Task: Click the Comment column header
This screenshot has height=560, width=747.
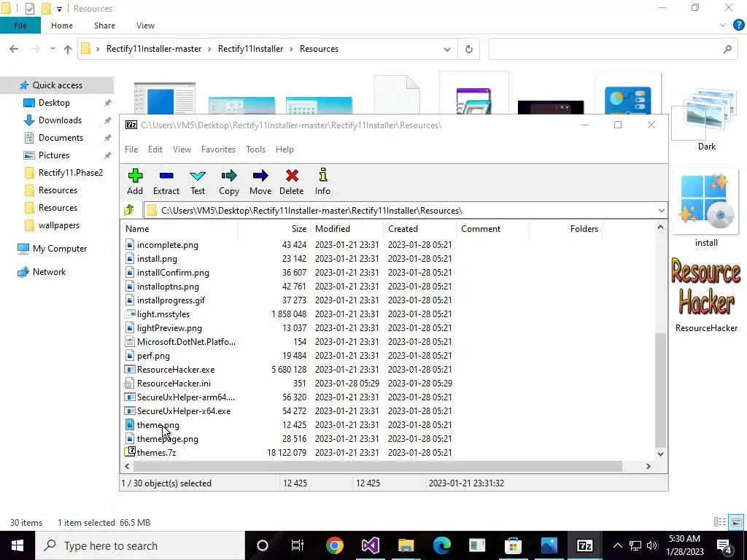Action: [492, 228]
